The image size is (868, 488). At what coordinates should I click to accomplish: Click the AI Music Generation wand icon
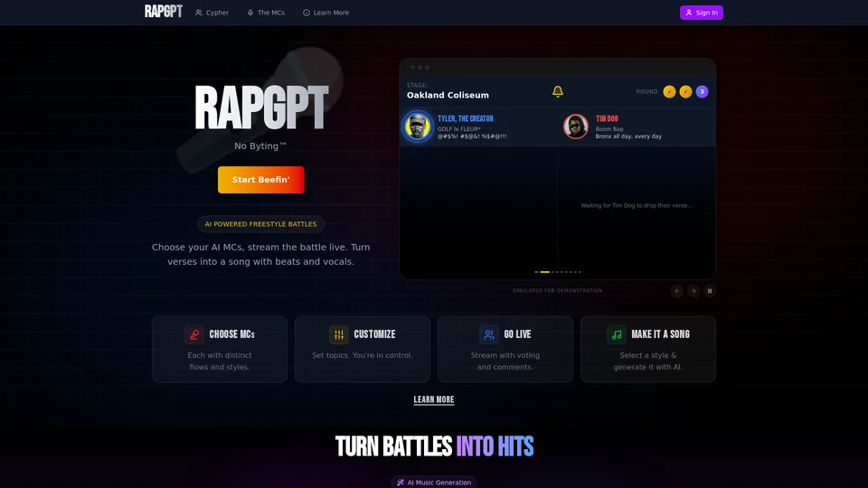[401, 483]
